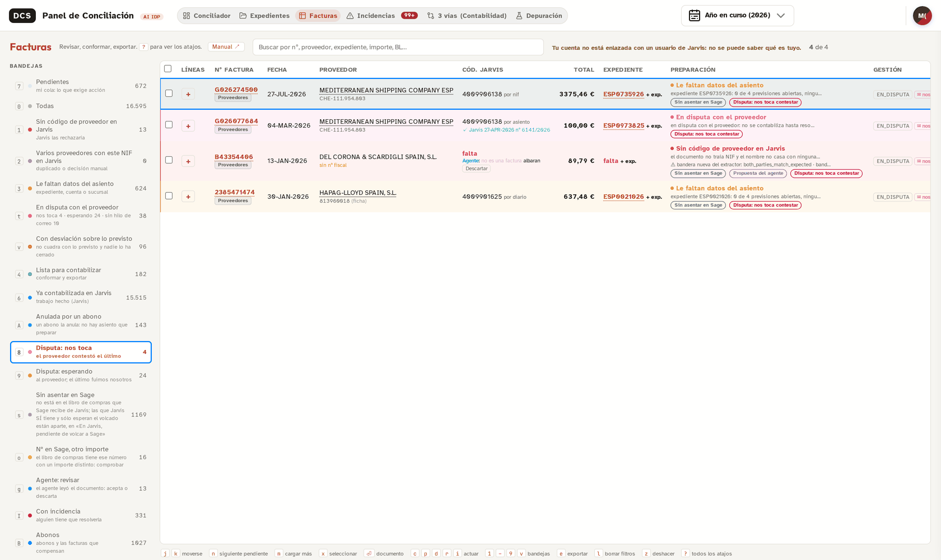
Task: Expand lines of invoice G026077684 with plus
Action: [x=188, y=126]
